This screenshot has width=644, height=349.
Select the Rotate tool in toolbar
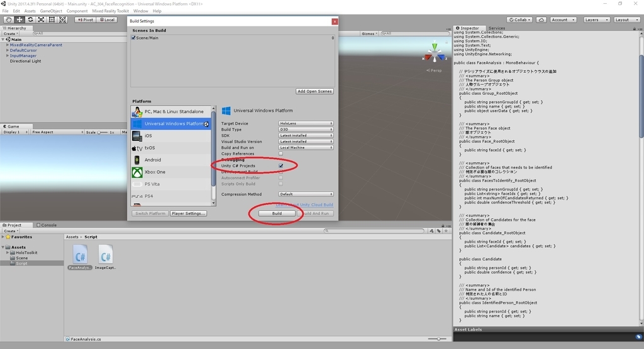tap(30, 19)
